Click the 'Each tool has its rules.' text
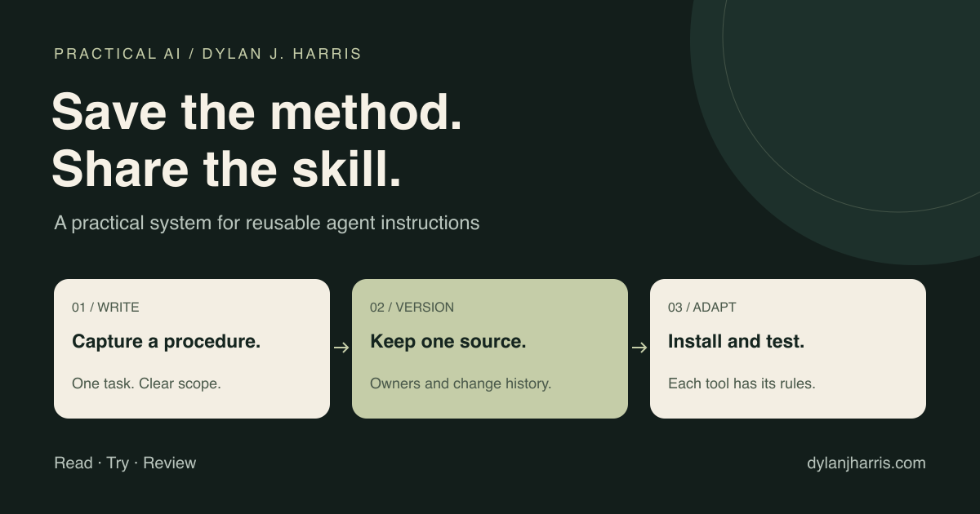 click(742, 383)
